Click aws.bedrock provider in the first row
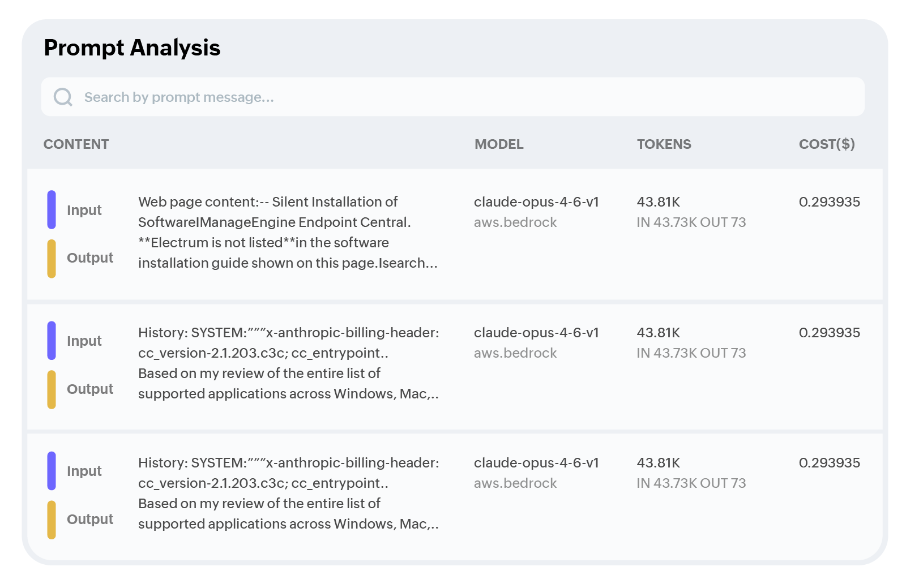This screenshot has width=906, height=588. point(515,222)
